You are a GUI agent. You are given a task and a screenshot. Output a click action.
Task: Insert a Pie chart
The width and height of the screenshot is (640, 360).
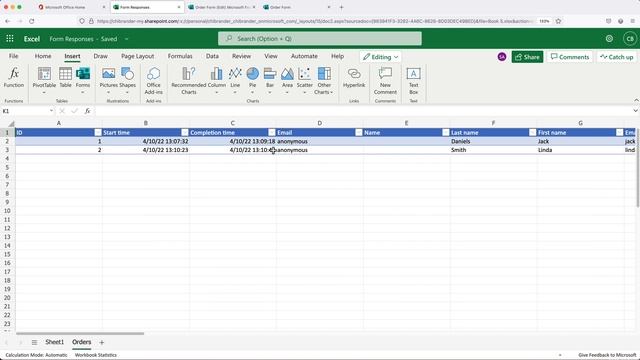253,80
